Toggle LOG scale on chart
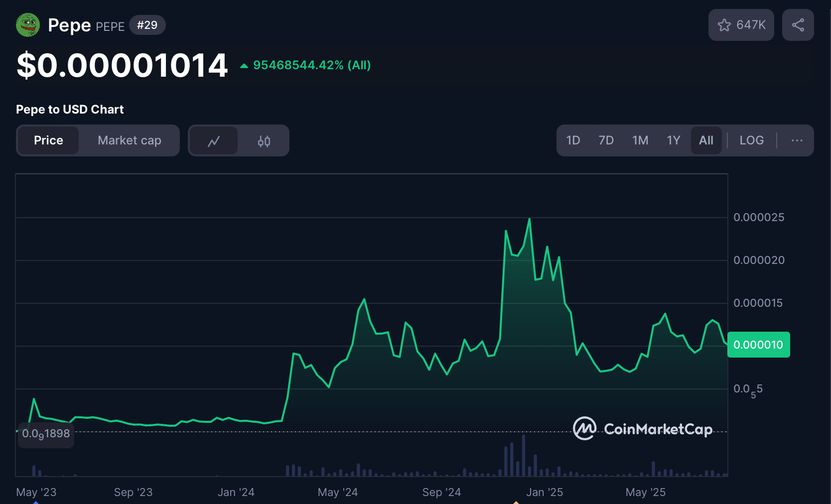This screenshot has height=504, width=831. [752, 140]
